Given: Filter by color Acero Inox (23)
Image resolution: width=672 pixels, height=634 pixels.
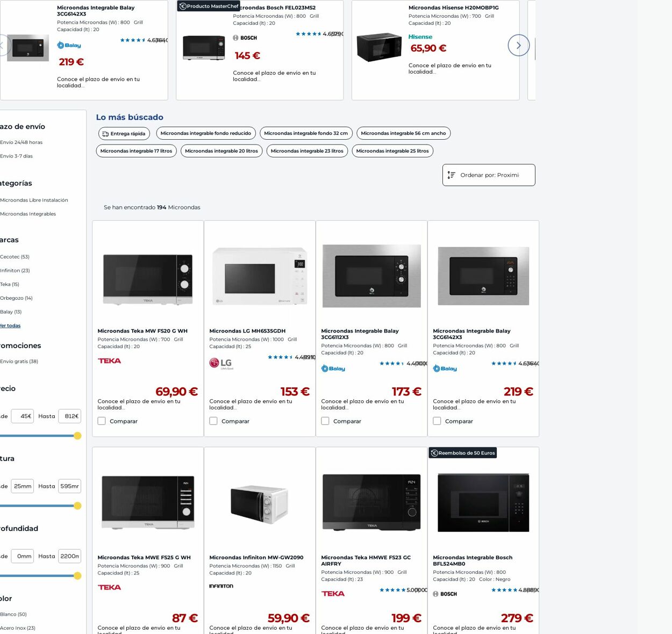Looking at the screenshot, I should point(18,628).
